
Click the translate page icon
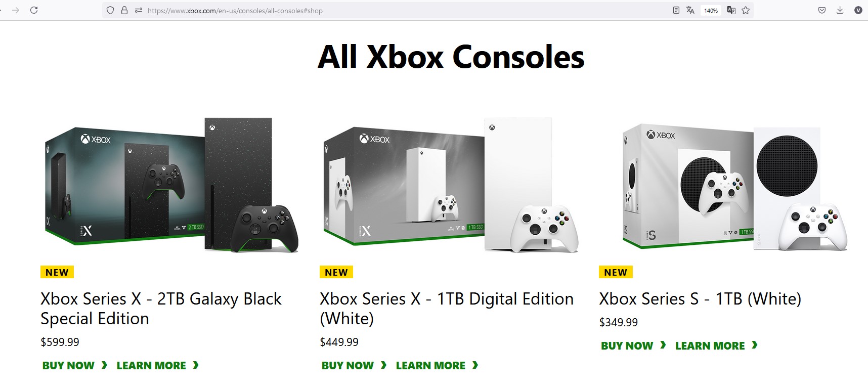(x=690, y=10)
